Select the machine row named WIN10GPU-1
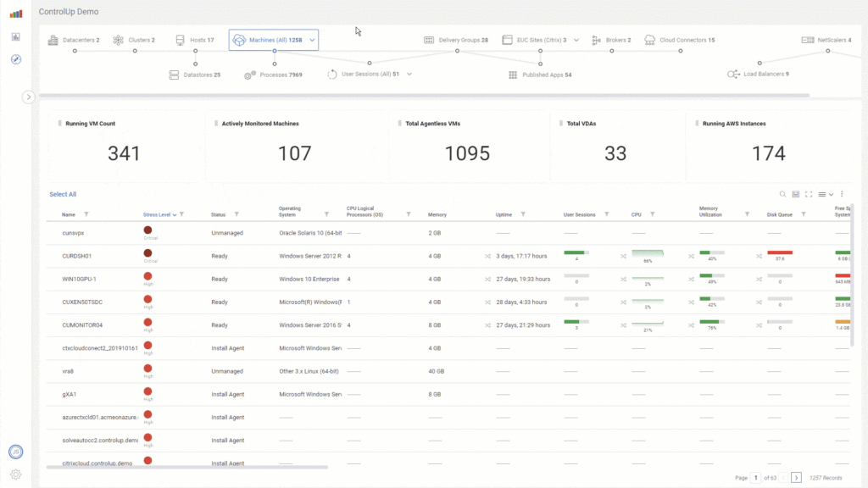This screenshot has height=488, width=868. (448, 280)
